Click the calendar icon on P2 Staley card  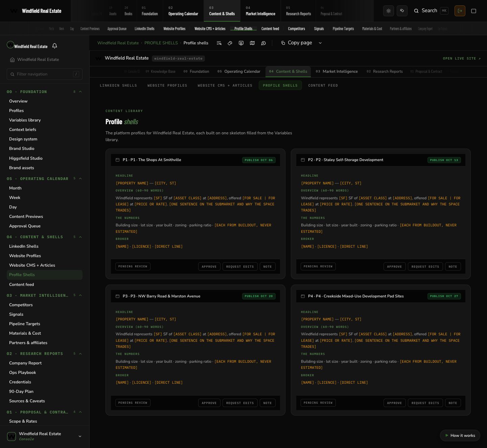pos(303,160)
